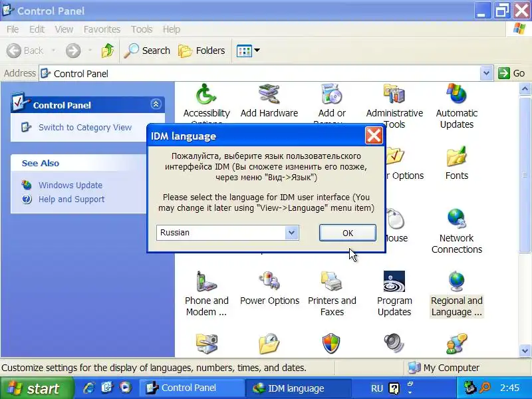Viewport: 532px width, 399px height.
Task: Open the Windows Update link
Action: 70,185
